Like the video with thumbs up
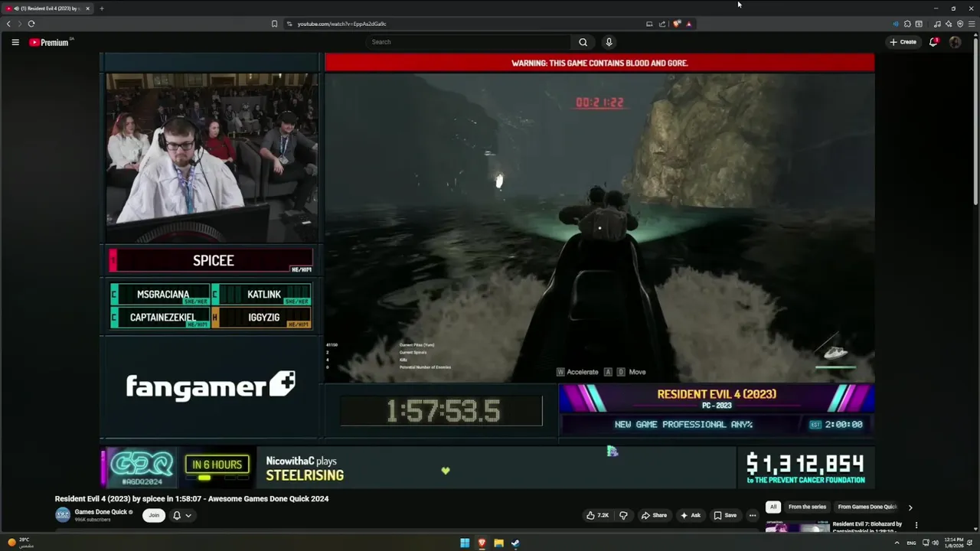Viewport: 980px width, 551px height. click(x=597, y=515)
